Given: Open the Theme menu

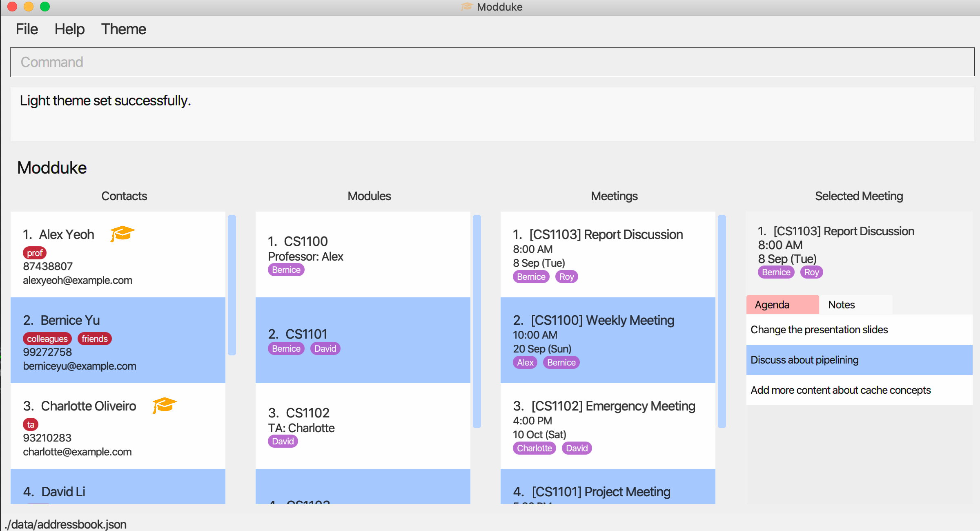Looking at the screenshot, I should click(x=123, y=29).
